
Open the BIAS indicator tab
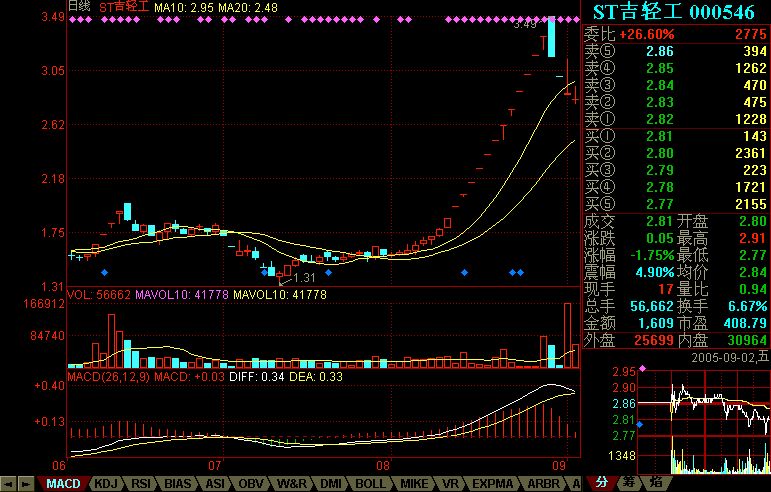[x=178, y=483]
